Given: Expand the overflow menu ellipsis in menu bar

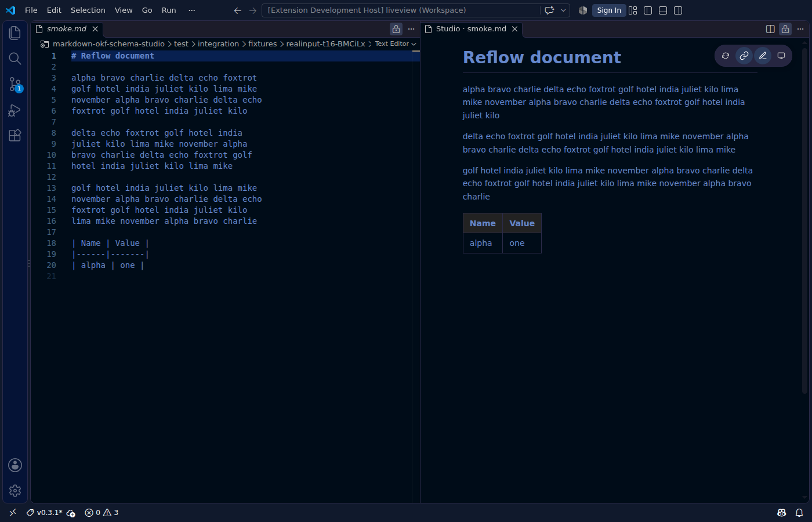Looking at the screenshot, I should [192, 10].
